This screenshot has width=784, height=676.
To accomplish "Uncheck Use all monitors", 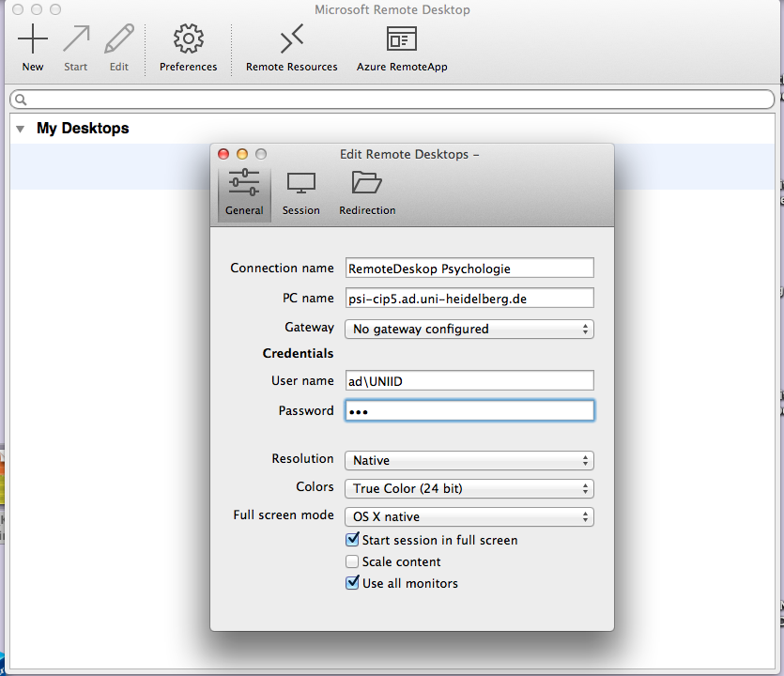I will [352, 582].
